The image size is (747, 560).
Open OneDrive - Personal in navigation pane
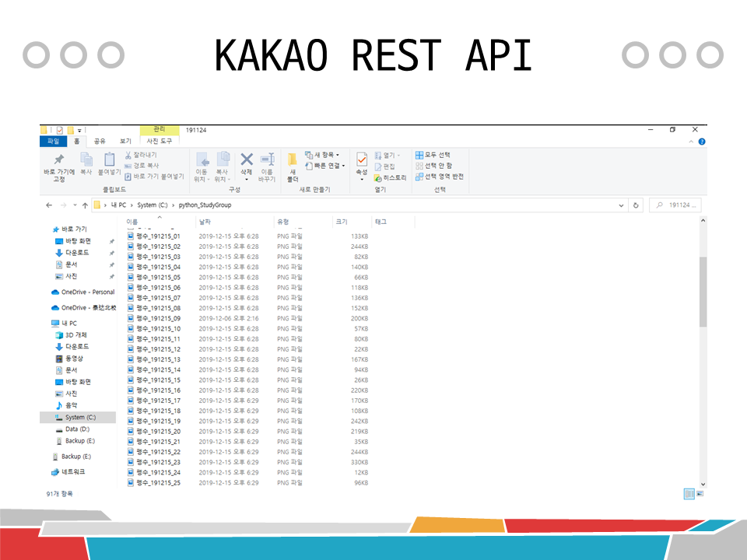tap(83, 292)
